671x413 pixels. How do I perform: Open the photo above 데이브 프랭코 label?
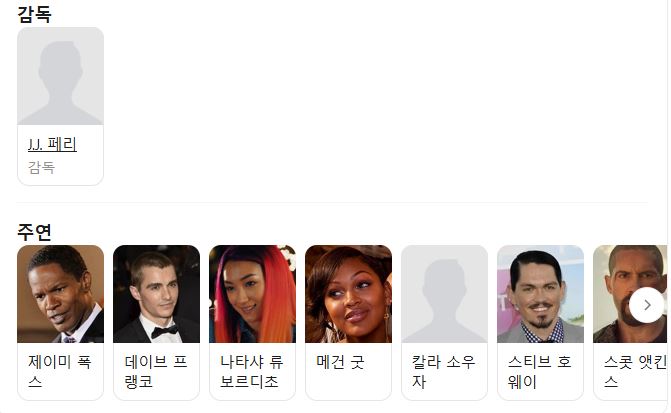(156, 294)
